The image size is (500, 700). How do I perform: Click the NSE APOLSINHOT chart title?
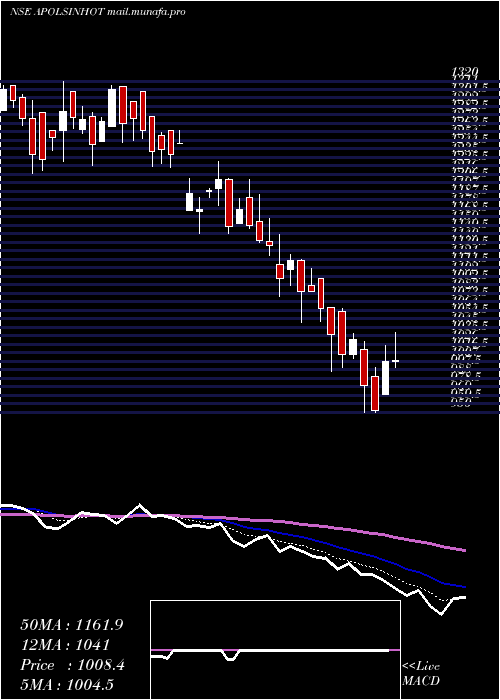(x=57, y=12)
